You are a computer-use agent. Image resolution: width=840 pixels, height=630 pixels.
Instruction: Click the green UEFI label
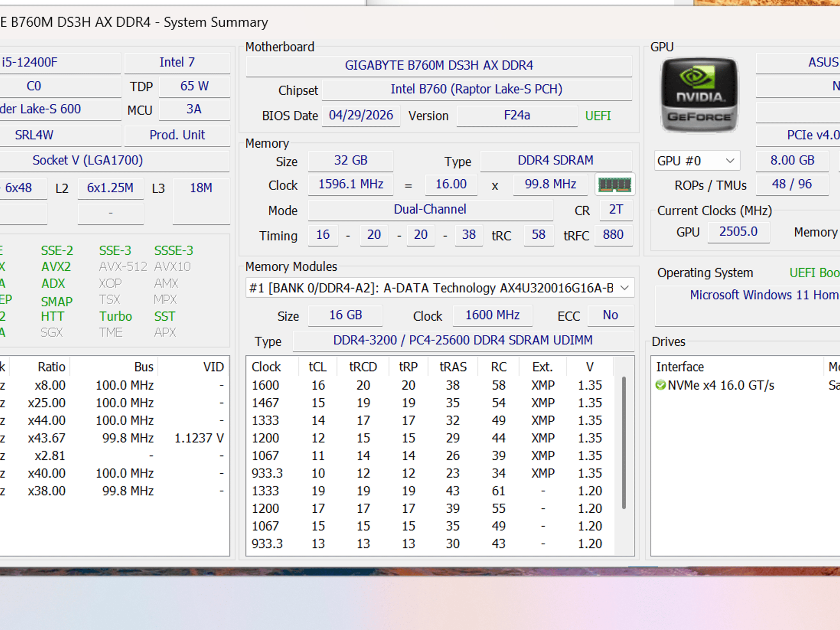(598, 116)
